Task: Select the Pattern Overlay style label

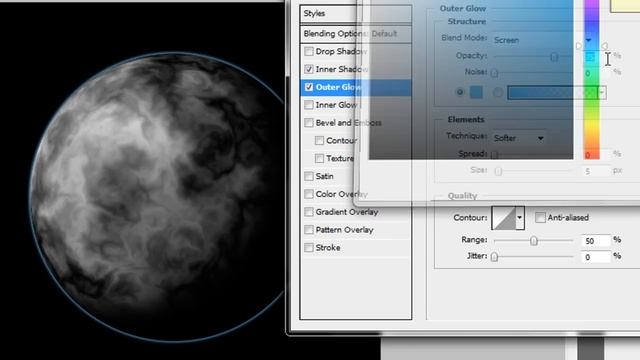Action: pos(344,230)
